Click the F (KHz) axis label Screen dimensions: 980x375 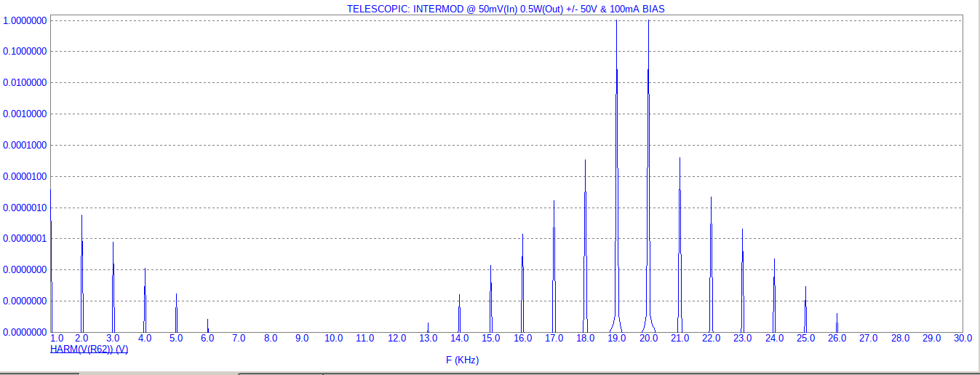pyautogui.click(x=462, y=360)
